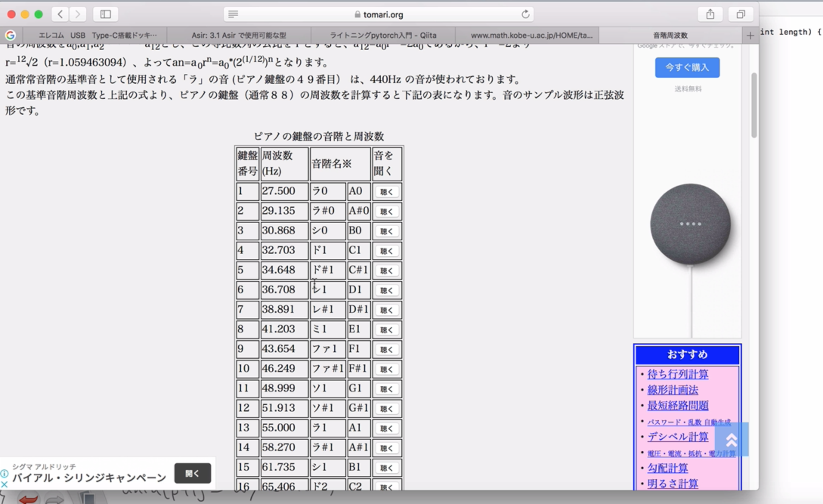Switch to the www.math.kobe-u.ac.jp tab
This screenshot has width=823, height=504.
528,36
